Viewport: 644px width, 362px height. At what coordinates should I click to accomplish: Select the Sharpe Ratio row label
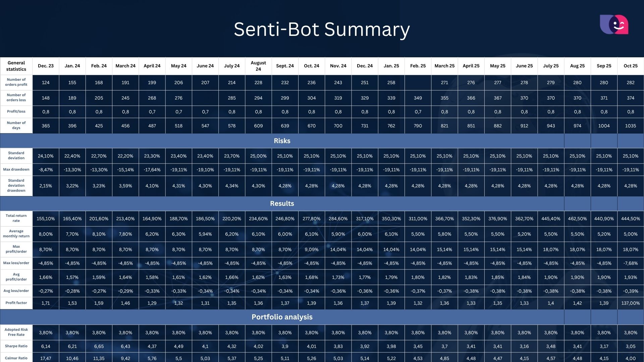pos(16,346)
